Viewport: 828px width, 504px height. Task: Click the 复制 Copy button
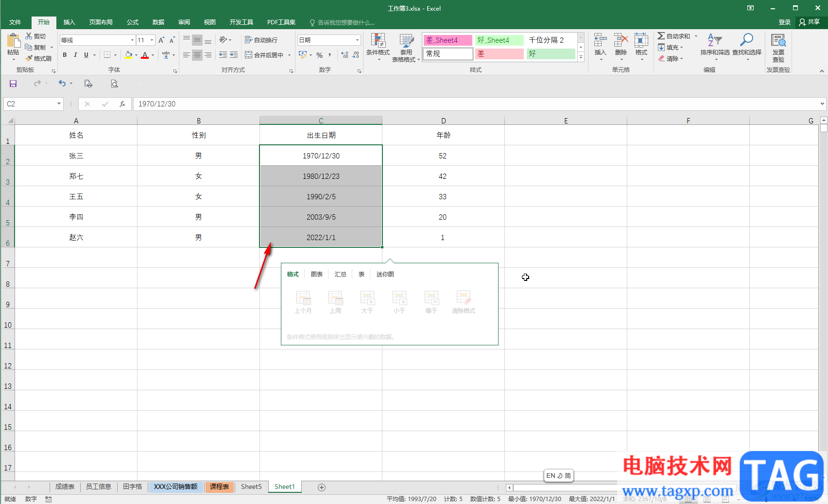(36, 47)
